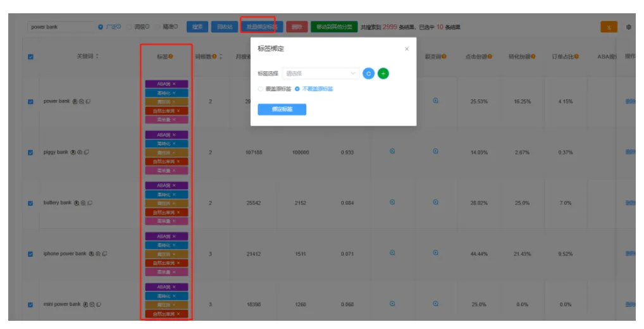The height and width of the screenshot is (329, 644).
Task: Uncheck the mini power bank row checkbox
Action: click(x=30, y=305)
